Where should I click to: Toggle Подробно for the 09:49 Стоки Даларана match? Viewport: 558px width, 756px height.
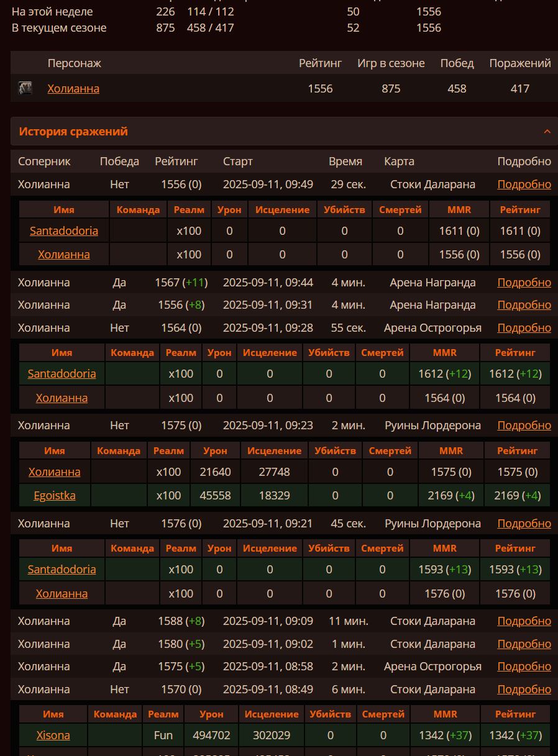coord(524,184)
